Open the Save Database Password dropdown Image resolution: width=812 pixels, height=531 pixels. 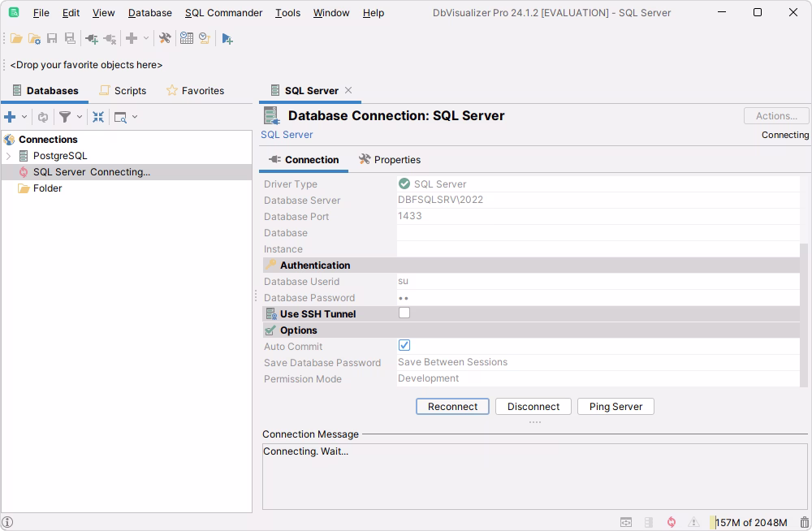(598, 362)
